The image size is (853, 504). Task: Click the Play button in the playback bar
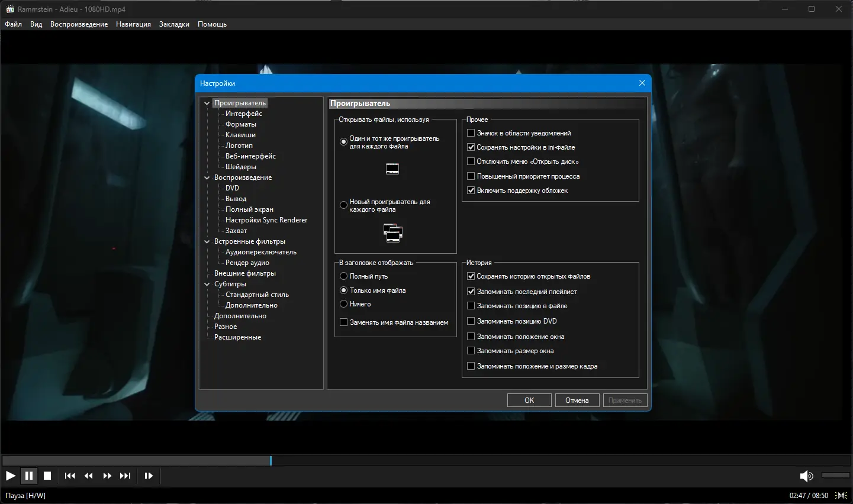pos(11,476)
